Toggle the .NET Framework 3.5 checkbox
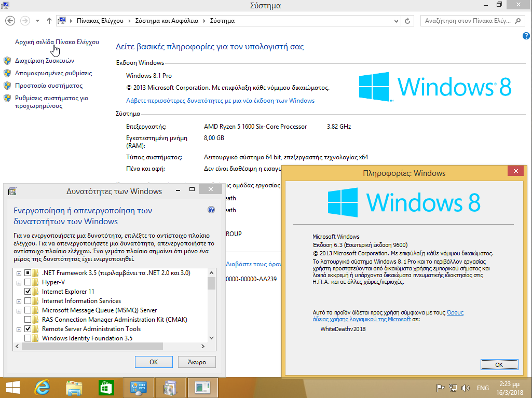The height and width of the screenshot is (398, 532). 28,273
